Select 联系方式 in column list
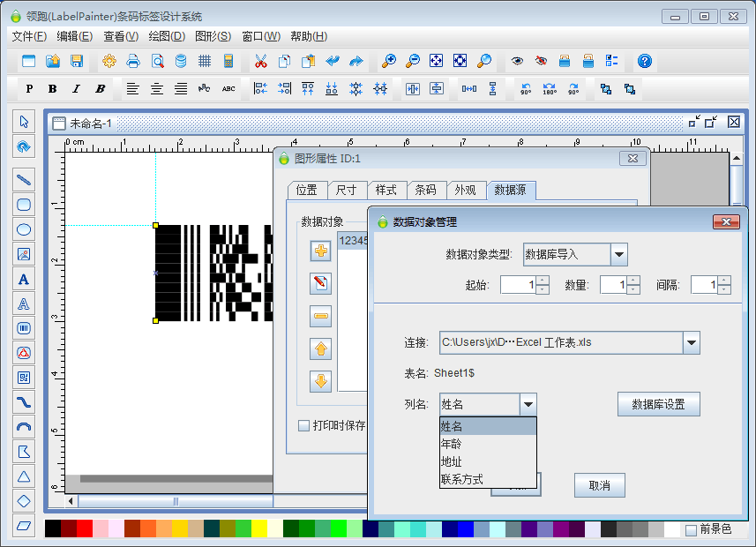The height and width of the screenshot is (547, 756). (x=488, y=479)
